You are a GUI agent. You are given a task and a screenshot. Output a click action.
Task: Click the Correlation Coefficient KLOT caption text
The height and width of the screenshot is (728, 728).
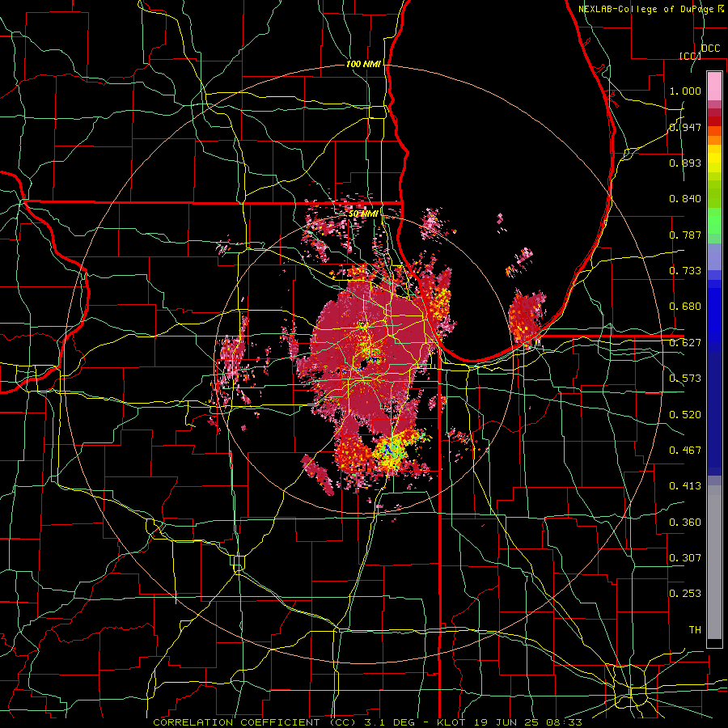pyautogui.click(x=367, y=722)
